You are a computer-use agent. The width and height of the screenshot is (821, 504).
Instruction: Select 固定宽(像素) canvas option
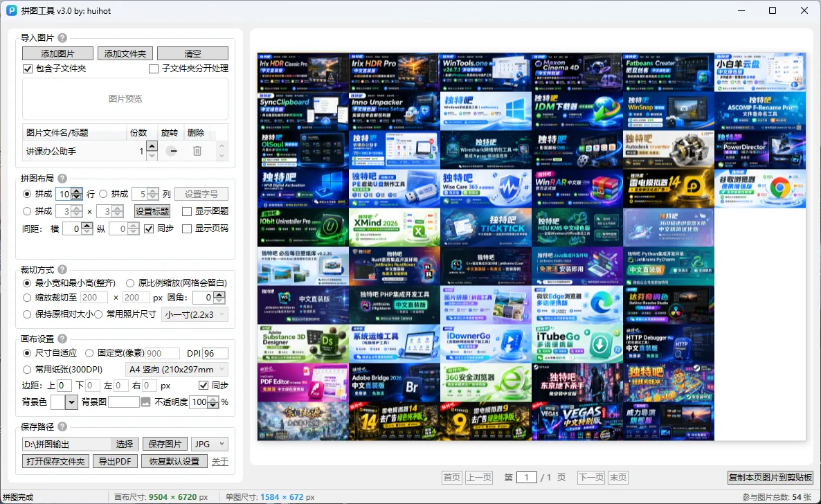[89, 353]
